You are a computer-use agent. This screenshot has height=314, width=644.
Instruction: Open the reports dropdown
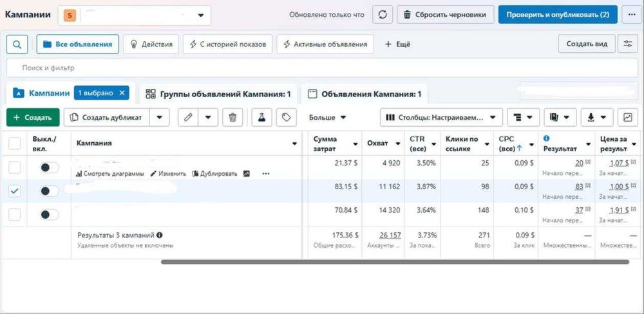pyautogui.click(x=560, y=117)
